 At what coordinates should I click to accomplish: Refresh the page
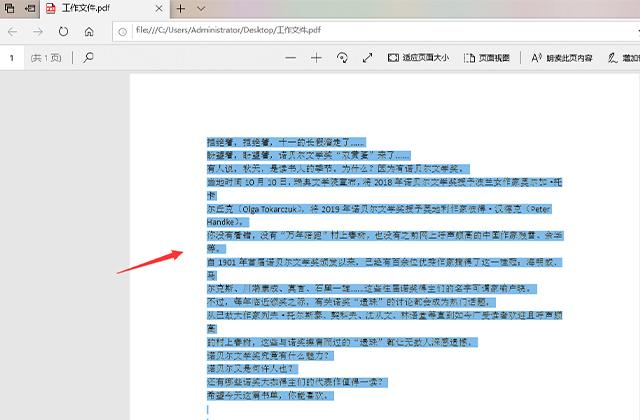click(x=63, y=31)
